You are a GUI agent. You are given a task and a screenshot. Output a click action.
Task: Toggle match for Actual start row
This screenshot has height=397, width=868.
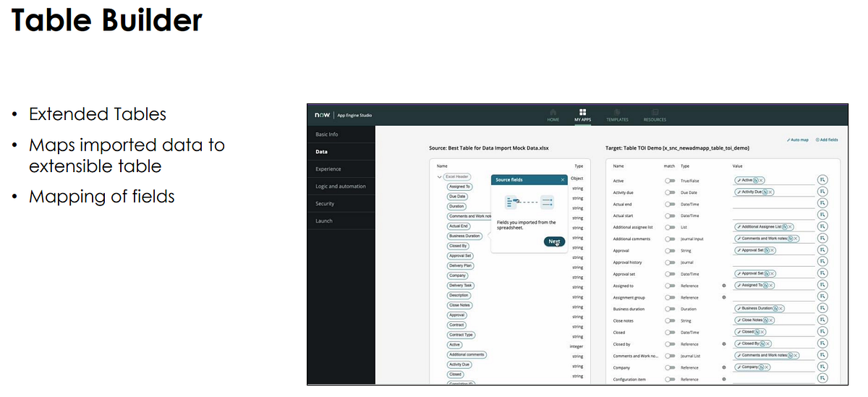click(x=670, y=215)
